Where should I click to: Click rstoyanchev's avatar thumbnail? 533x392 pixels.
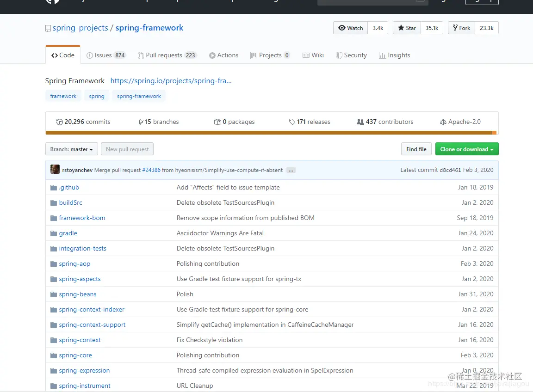55,169
